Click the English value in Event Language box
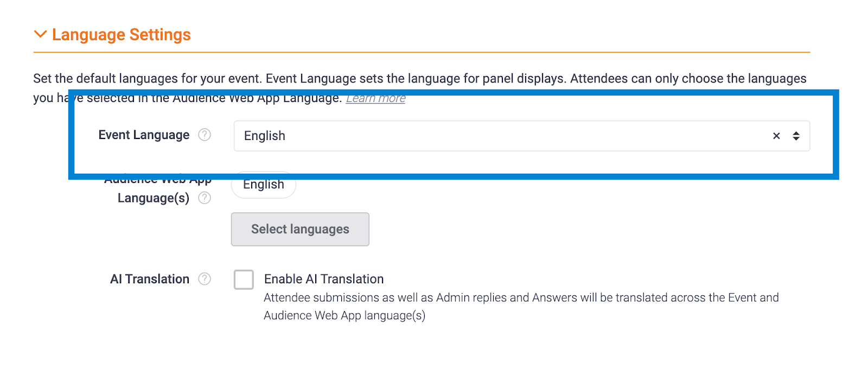The image size is (868, 368). pos(265,136)
